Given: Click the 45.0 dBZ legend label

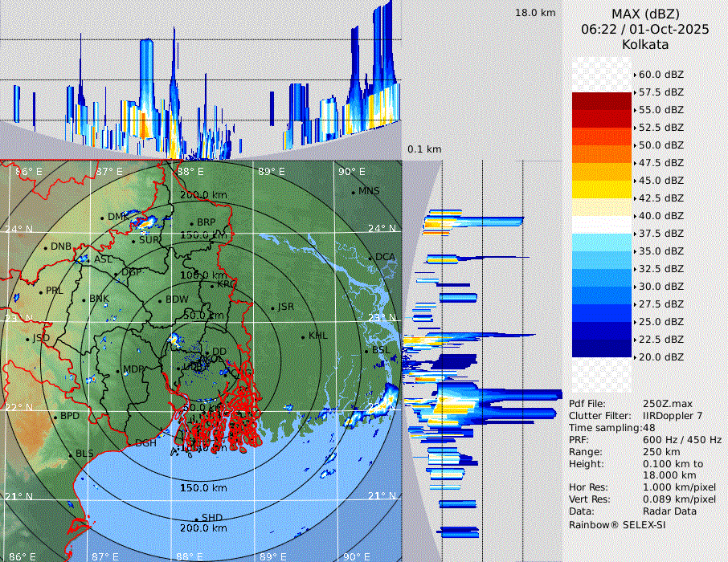Looking at the screenshot, I should click(x=661, y=180).
